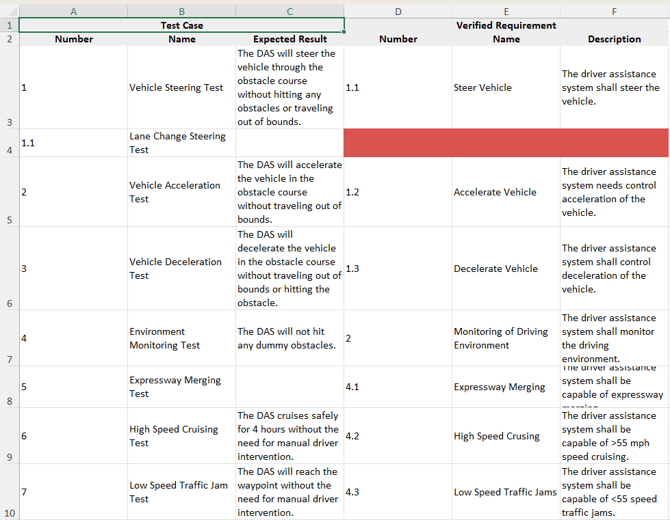Select the 'Lane Change Steering Test' cell

tap(182, 143)
